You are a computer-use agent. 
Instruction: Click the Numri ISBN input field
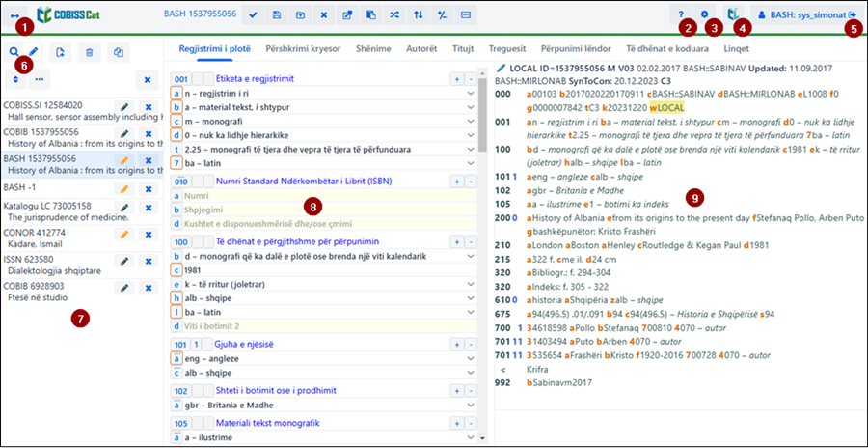[x=329, y=196]
